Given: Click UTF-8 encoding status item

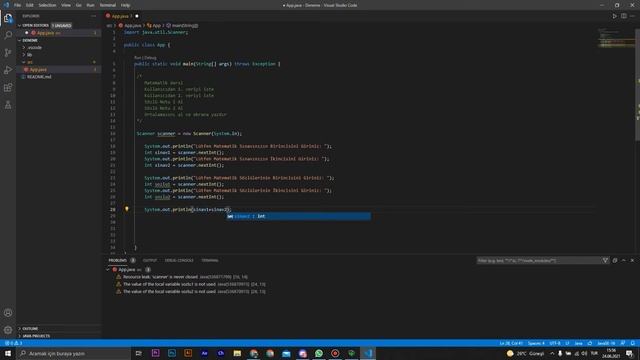Looking at the screenshot, I should 555,343.
